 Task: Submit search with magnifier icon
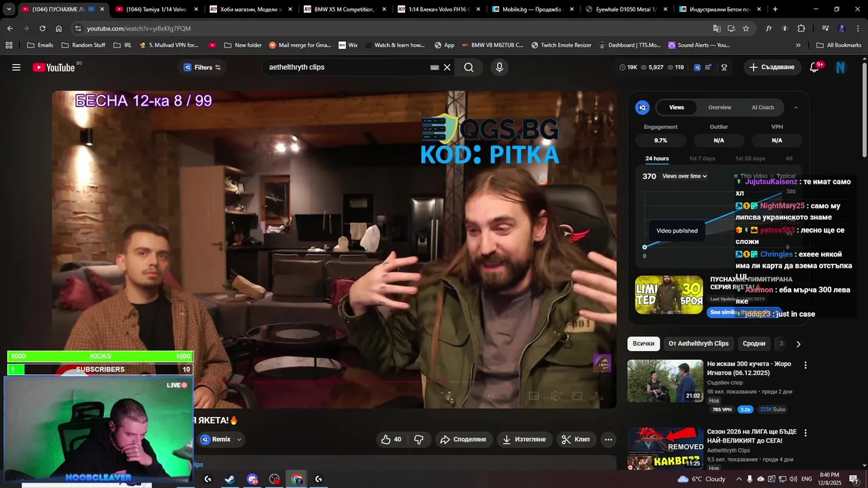(469, 67)
